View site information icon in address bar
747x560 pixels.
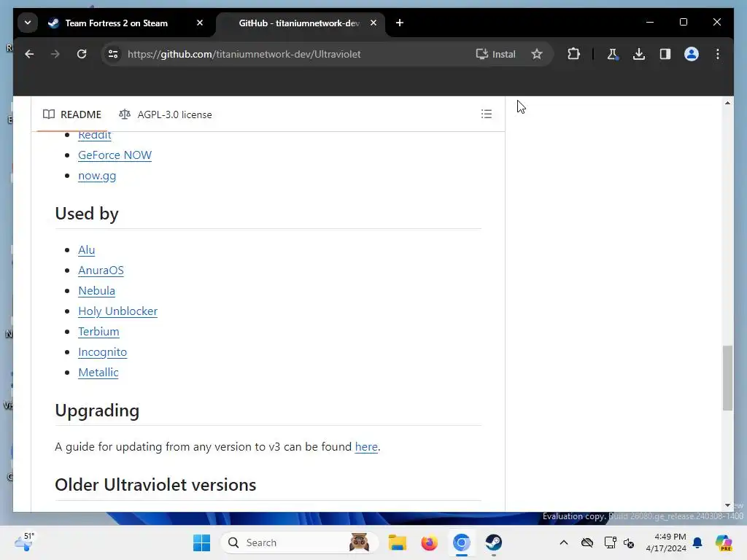[113, 54]
